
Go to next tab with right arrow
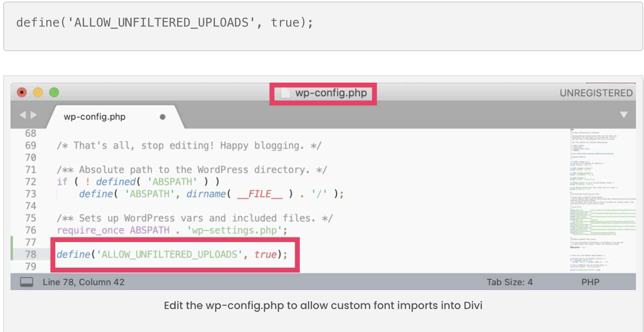pyautogui.click(x=33, y=115)
